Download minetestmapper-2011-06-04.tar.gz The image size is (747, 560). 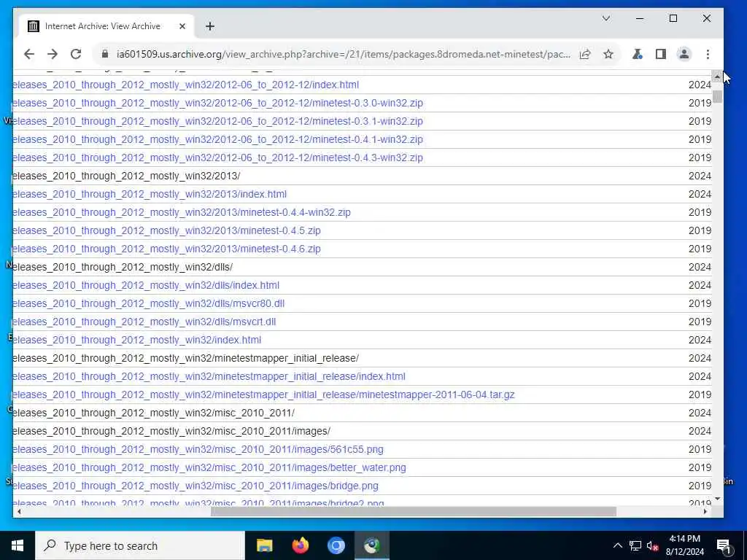coord(263,394)
